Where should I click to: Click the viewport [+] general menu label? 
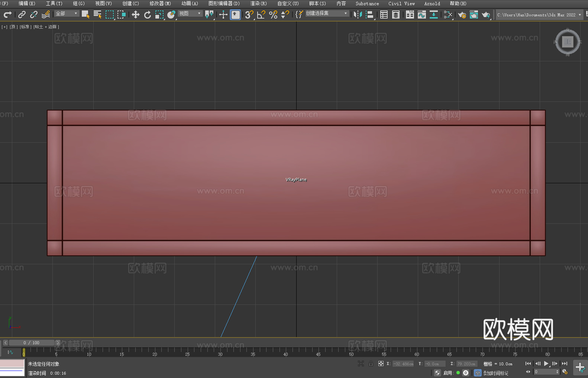pyautogui.click(x=4, y=27)
